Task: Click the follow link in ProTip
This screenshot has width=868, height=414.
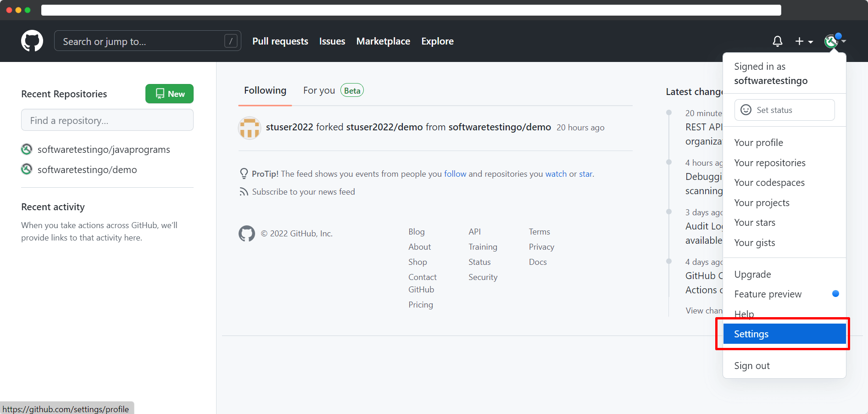Action: tap(455, 174)
